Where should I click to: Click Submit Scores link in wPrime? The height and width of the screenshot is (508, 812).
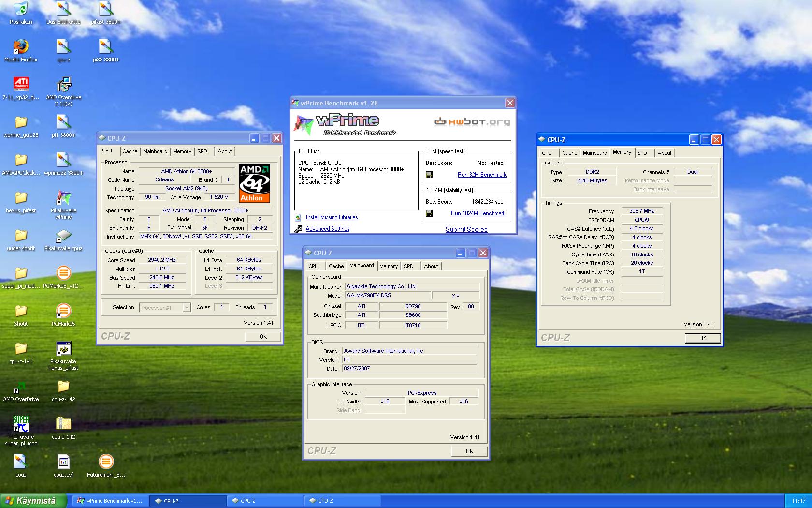point(466,229)
